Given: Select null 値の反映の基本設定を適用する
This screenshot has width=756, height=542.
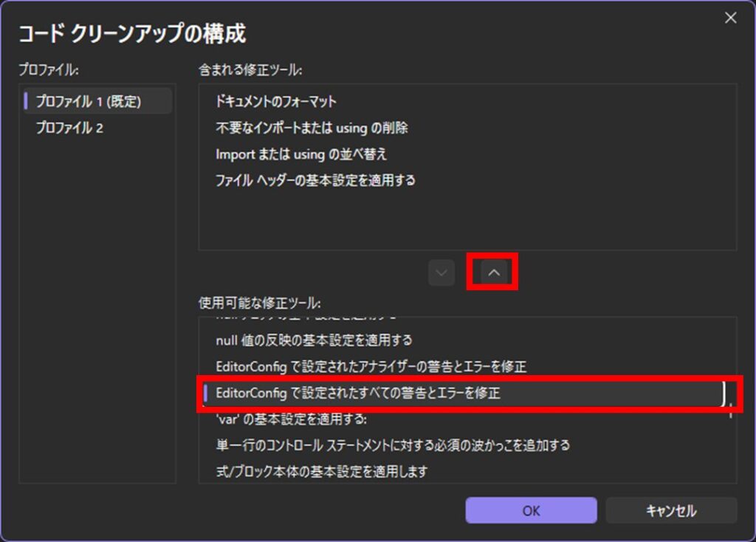Looking at the screenshot, I should click(x=314, y=340).
